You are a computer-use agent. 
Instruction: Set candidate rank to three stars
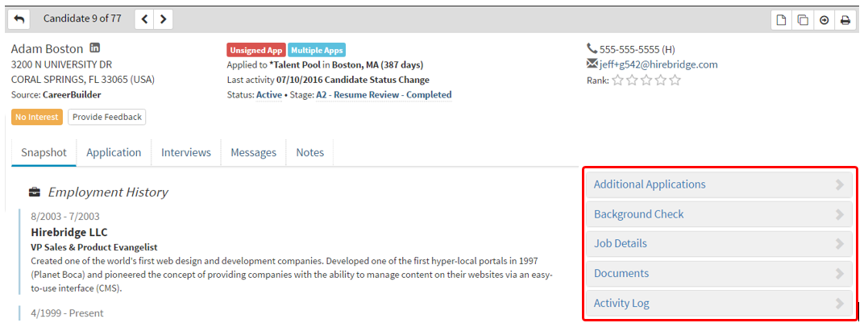point(646,80)
